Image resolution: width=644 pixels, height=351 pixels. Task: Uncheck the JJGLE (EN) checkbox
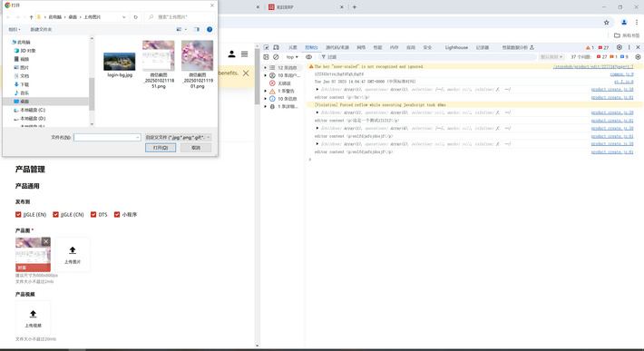18,215
